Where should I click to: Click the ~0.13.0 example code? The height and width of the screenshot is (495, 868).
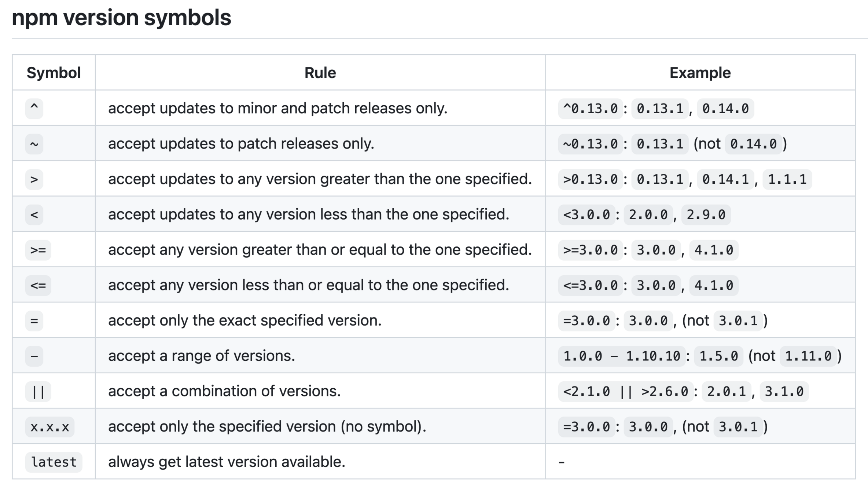click(591, 144)
